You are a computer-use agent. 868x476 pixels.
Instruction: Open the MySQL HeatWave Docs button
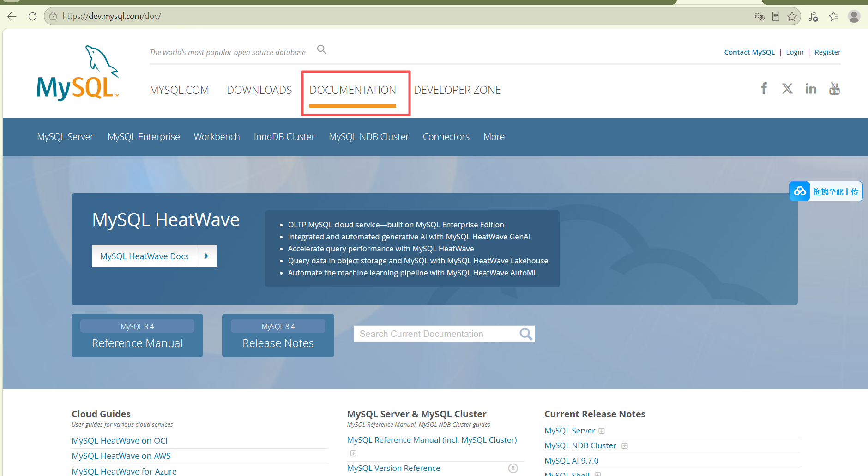coord(144,256)
